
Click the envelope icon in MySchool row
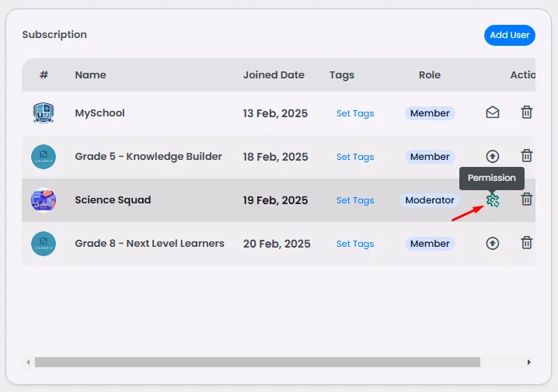(x=492, y=113)
